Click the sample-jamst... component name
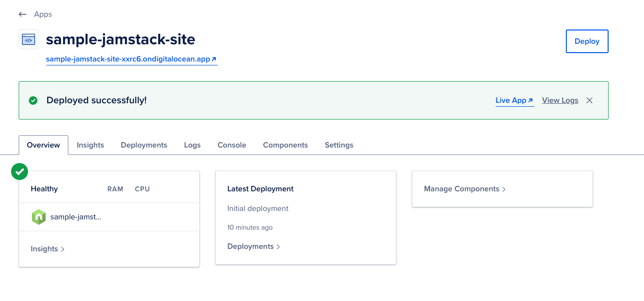This screenshot has width=644, height=301. point(76,217)
